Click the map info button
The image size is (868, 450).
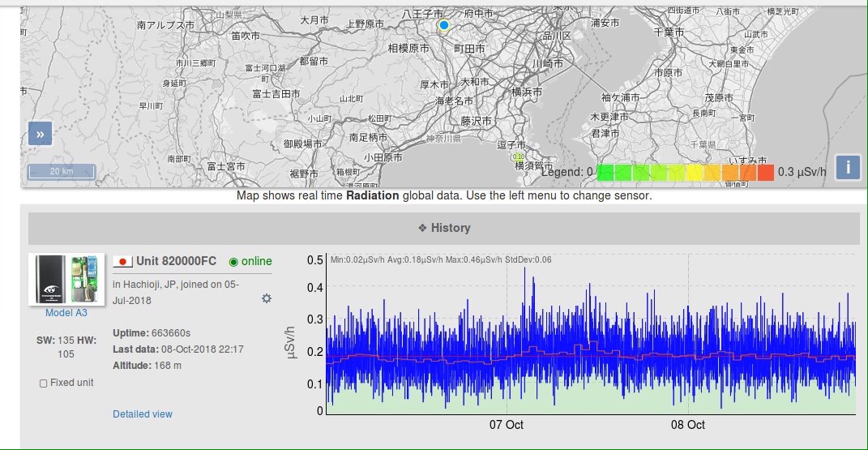coord(848,167)
